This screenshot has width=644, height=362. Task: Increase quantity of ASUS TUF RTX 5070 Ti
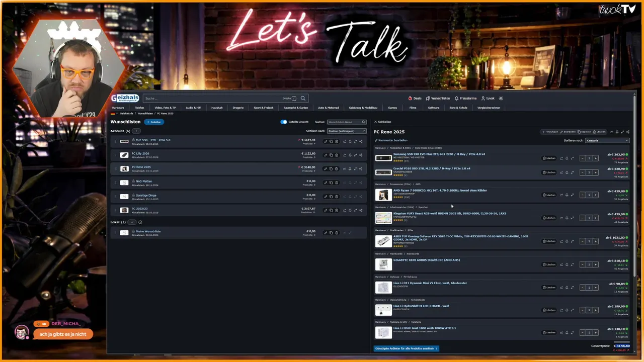596,241
